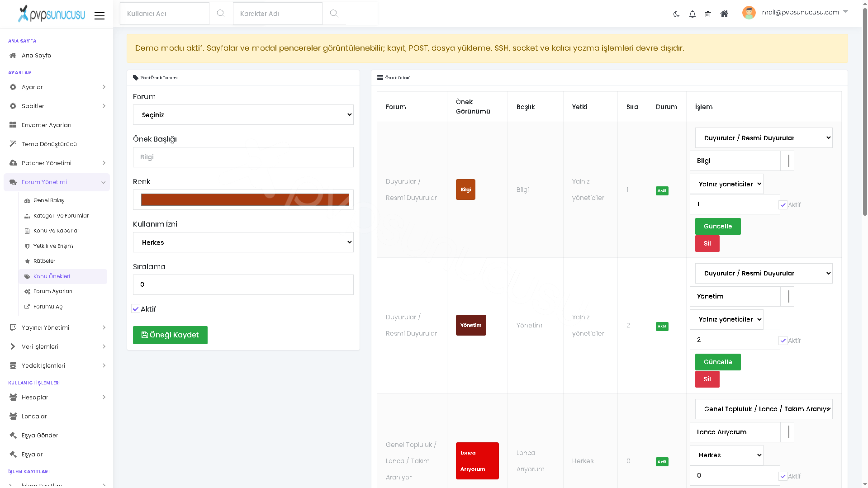Click the trash icon in top bar
The image size is (868, 488).
point(708,14)
